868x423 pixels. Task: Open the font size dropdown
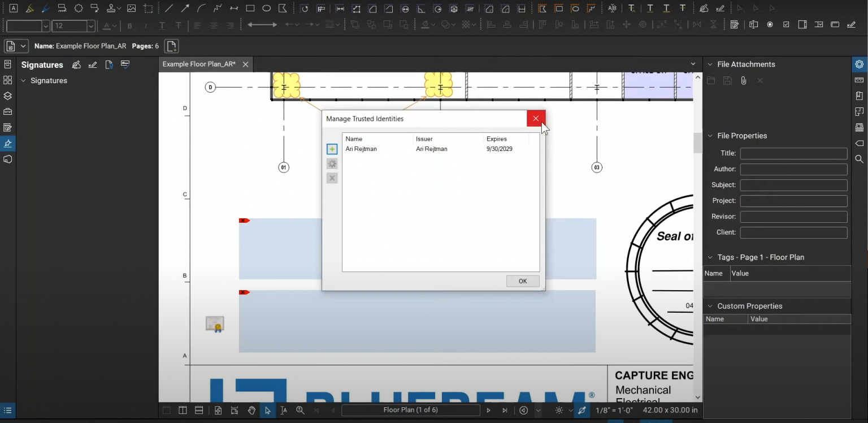point(90,25)
